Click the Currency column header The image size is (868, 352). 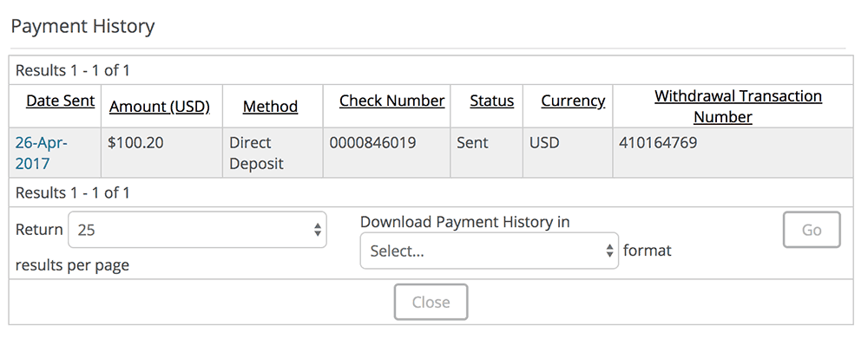[573, 101]
